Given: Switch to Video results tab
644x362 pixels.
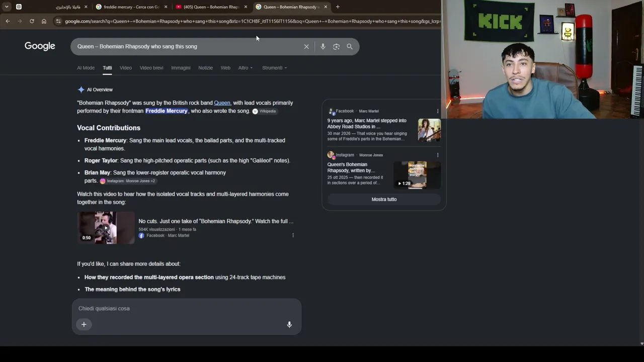Looking at the screenshot, I should [x=126, y=68].
